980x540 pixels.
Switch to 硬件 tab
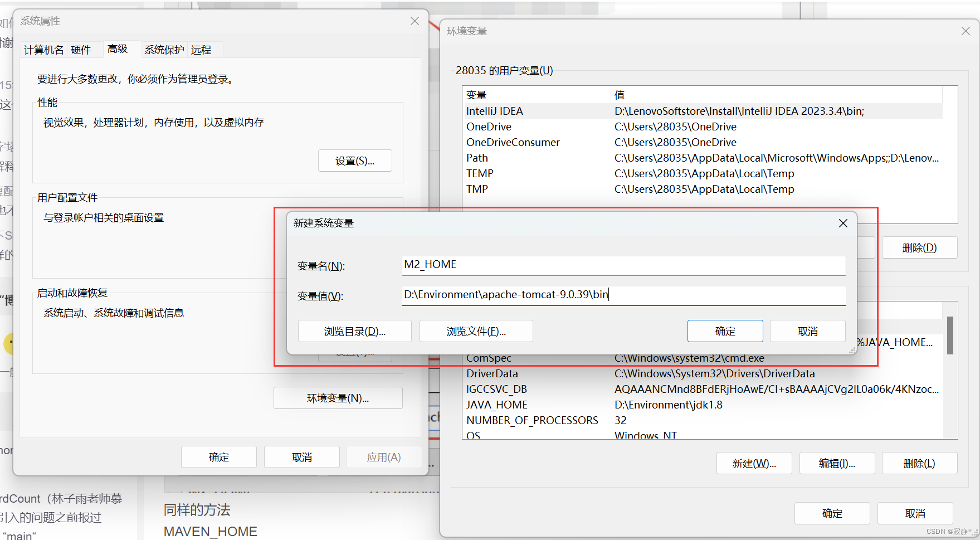(x=81, y=50)
